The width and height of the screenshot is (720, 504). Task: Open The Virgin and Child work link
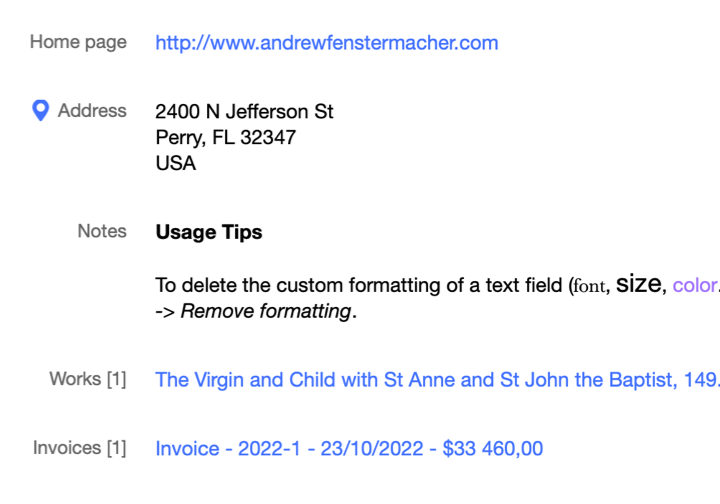click(437, 380)
